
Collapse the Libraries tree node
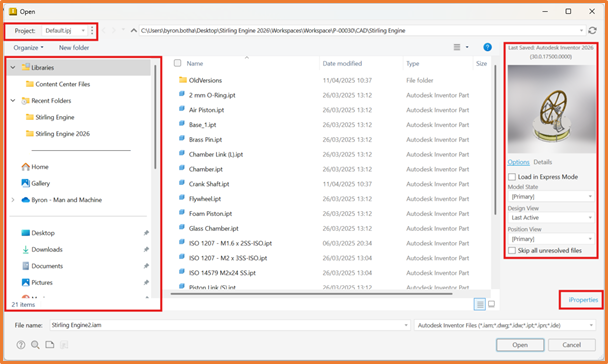[13, 67]
